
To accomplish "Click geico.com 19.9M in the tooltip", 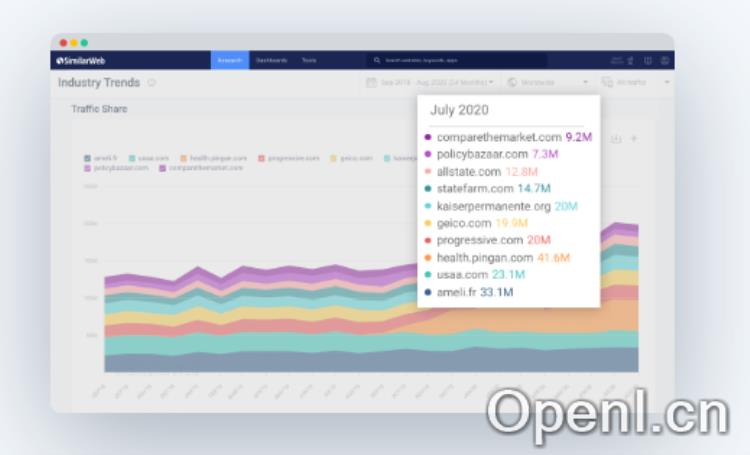I will tap(476, 223).
